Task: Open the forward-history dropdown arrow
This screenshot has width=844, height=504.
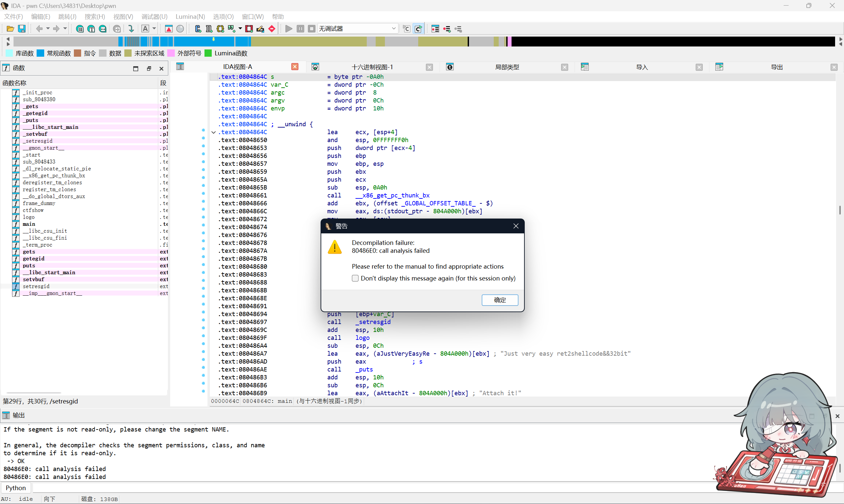Action: click(65, 29)
